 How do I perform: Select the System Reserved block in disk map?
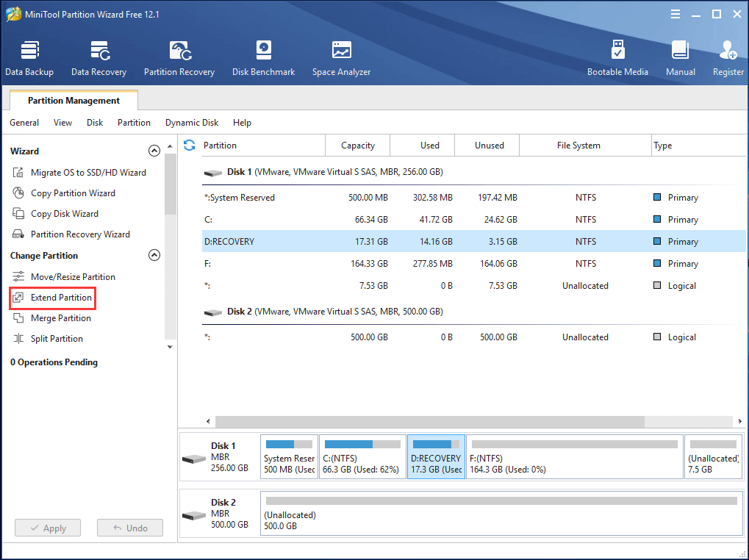click(289, 457)
